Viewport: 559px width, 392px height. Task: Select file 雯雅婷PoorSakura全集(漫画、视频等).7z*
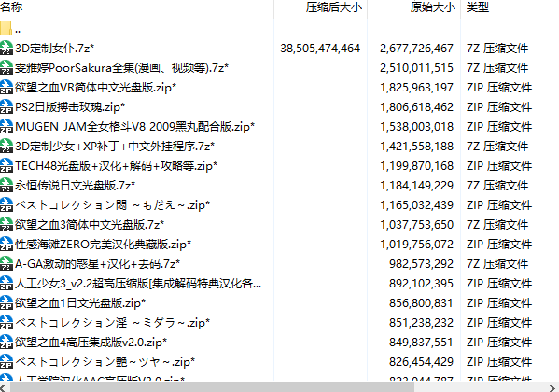tap(121, 67)
